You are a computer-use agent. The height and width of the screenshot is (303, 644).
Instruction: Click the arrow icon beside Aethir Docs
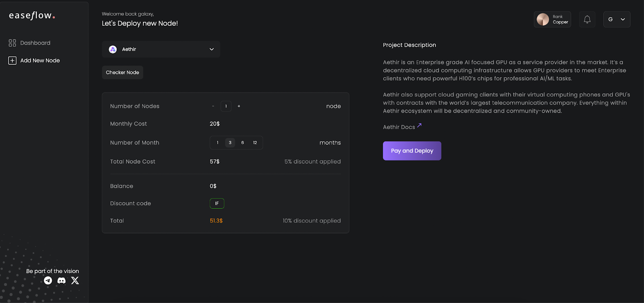pyautogui.click(x=419, y=125)
